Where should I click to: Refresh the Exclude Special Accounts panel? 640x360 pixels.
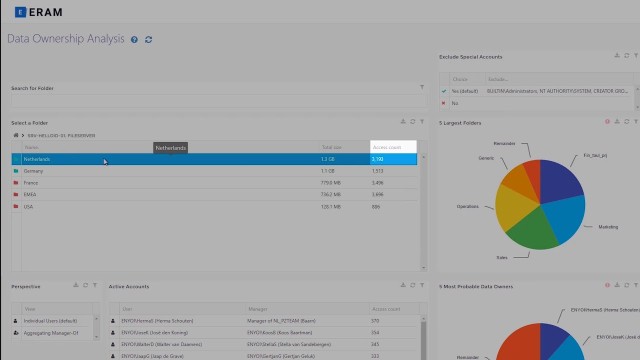(x=627, y=56)
